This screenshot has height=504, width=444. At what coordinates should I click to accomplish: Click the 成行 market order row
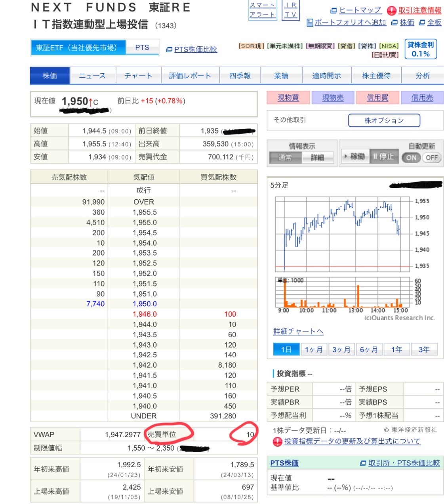pyautogui.click(x=144, y=191)
